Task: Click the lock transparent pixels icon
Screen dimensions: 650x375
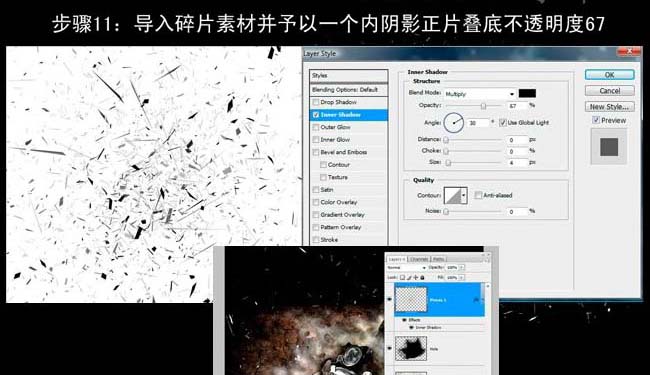Action: click(402, 277)
